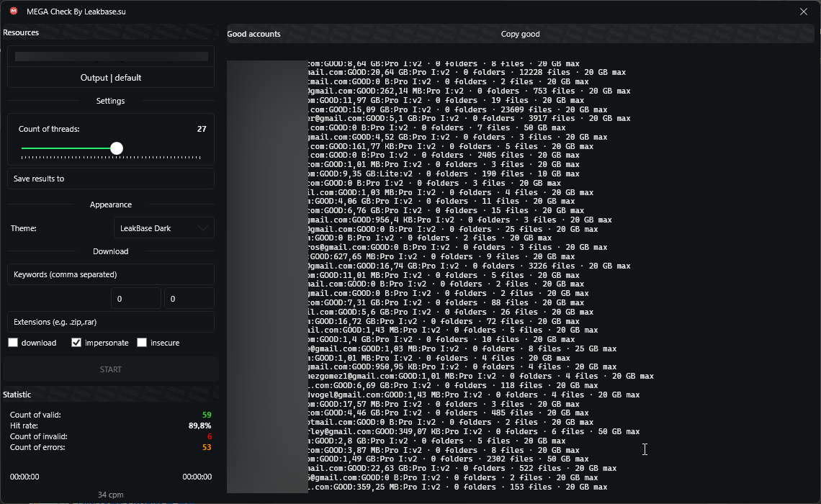Click the Settings section label
The width and height of the screenshot is (821, 504).
coord(110,101)
